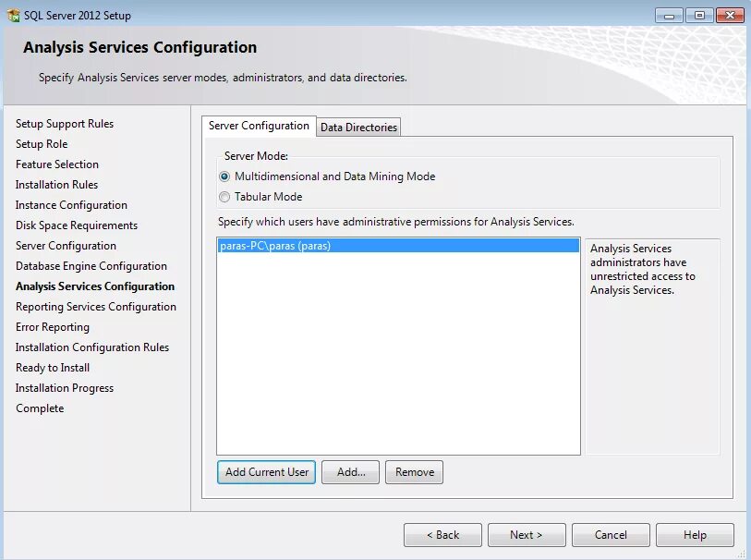Screen dimensions: 751x560
Task: Click Ready to Install step
Action: 53,368
